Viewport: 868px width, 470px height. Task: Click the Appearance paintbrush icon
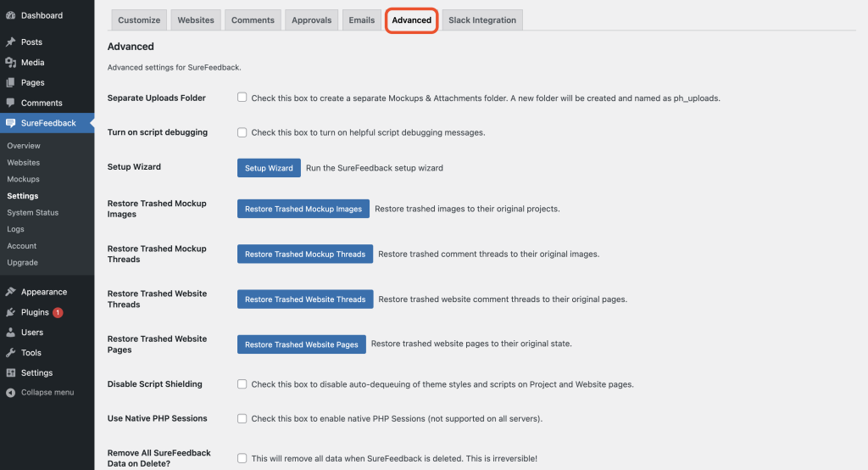pos(10,292)
